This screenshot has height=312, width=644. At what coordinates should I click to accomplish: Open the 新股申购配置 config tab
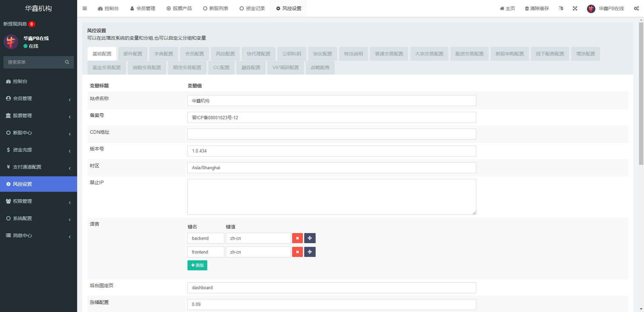[510, 54]
